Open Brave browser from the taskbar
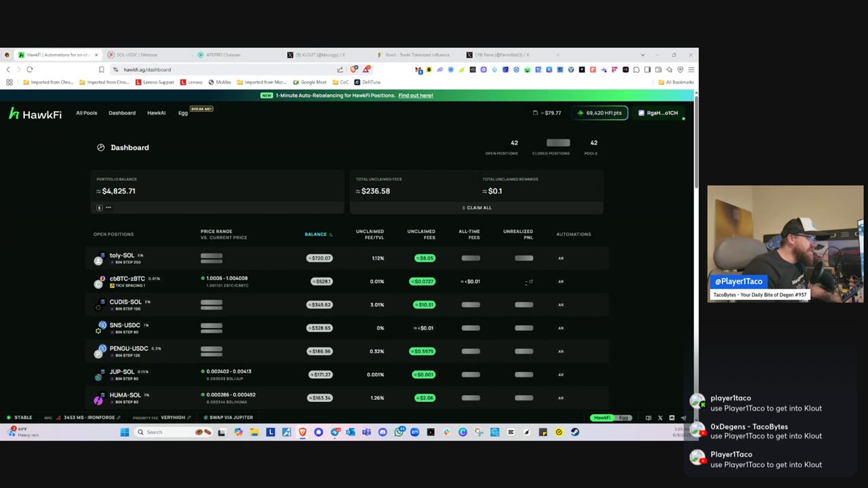 tap(302, 432)
